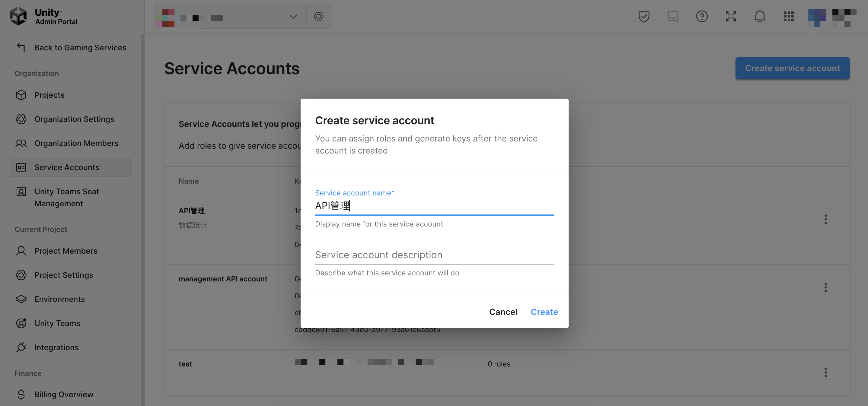Expand the project selector dropdown chevron
This screenshot has height=406, width=868.
point(293,16)
